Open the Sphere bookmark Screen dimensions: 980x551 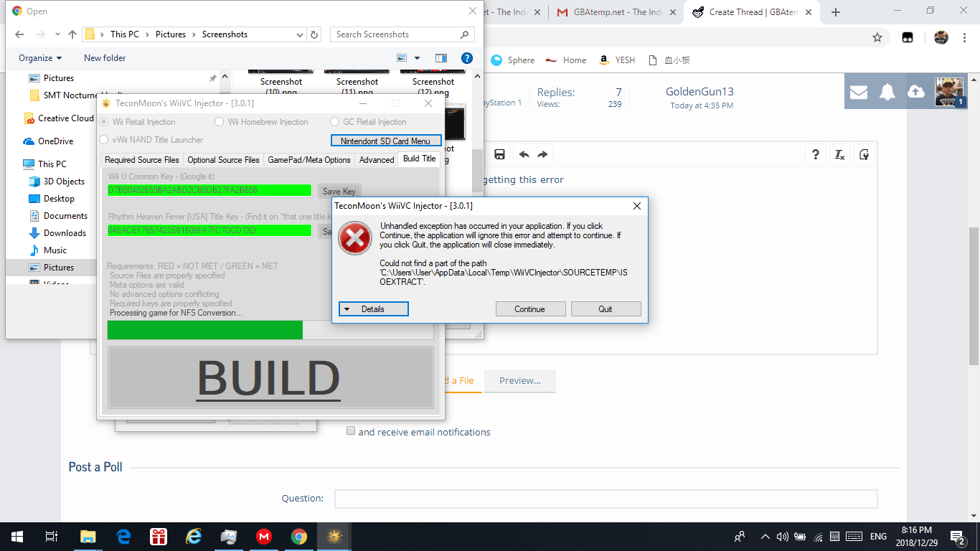coord(513,60)
